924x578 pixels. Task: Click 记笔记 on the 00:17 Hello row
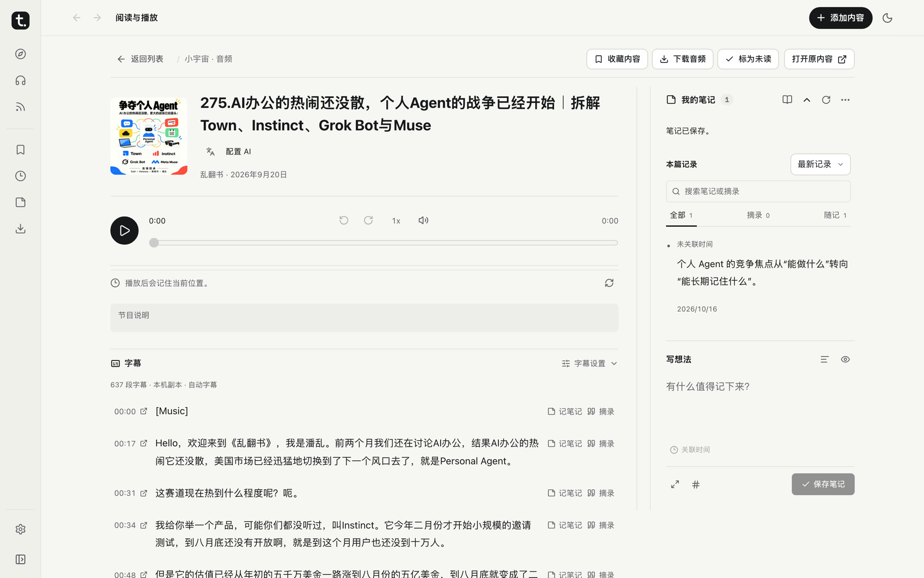[x=565, y=443]
